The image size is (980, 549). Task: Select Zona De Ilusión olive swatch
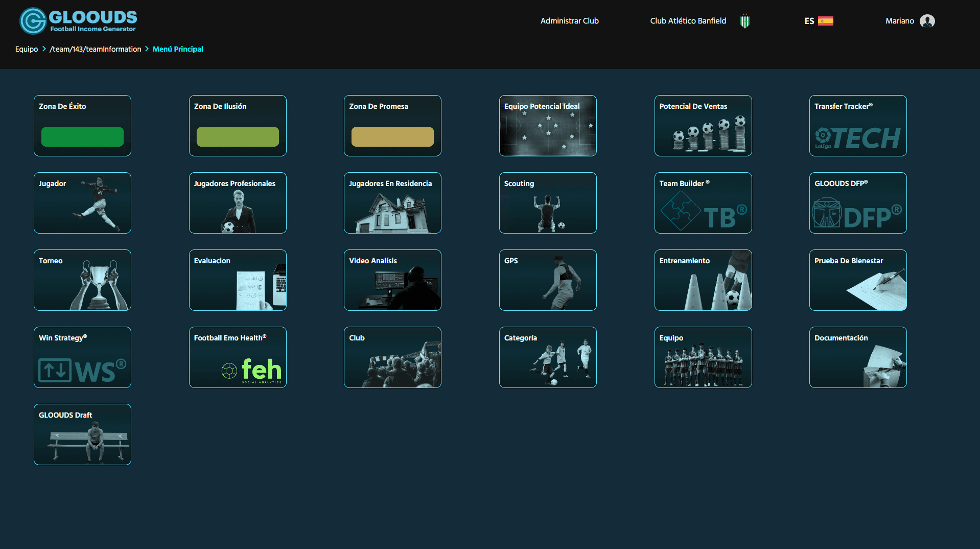(x=238, y=136)
